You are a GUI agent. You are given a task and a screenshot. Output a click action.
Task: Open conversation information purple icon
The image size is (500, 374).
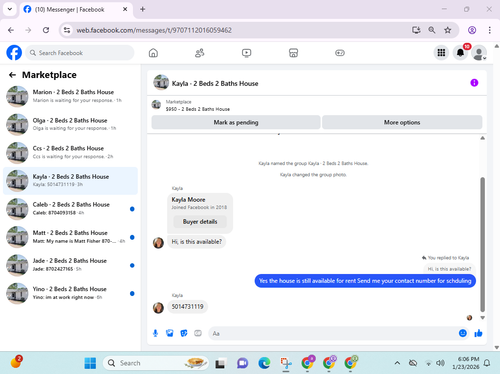474,83
